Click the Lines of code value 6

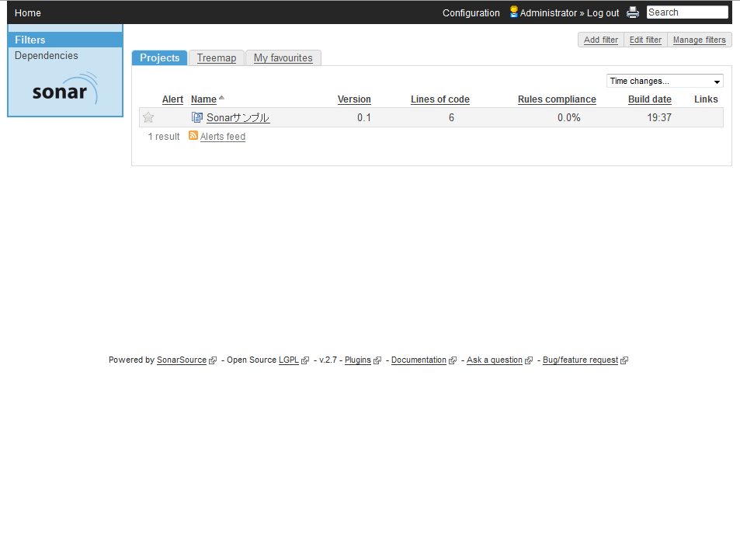pyautogui.click(x=451, y=117)
